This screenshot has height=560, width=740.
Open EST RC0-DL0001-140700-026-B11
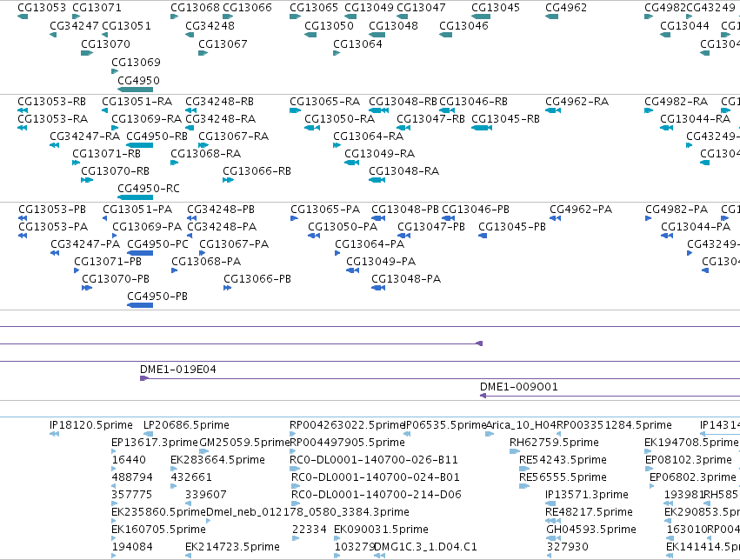click(374, 460)
